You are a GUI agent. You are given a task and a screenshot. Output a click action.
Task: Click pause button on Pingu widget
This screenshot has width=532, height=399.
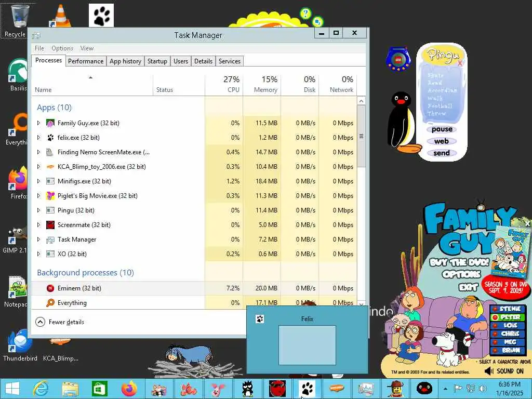tap(442, 129)
